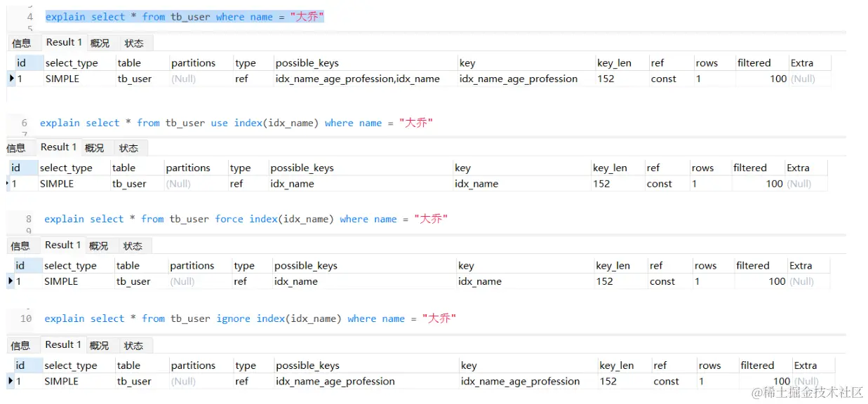Click possible_keys header in the ignore index result

coord(307,365)
